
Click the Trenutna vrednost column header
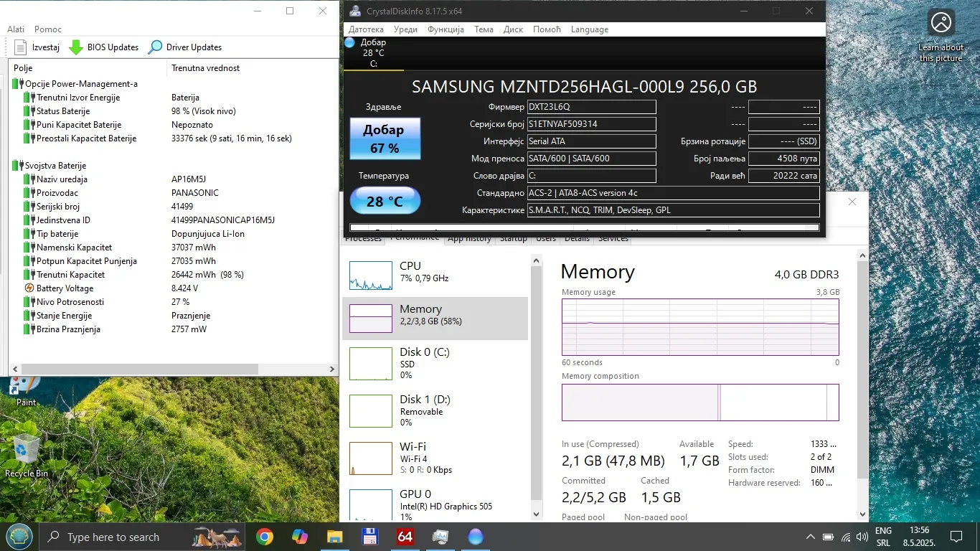pos(251,68)
